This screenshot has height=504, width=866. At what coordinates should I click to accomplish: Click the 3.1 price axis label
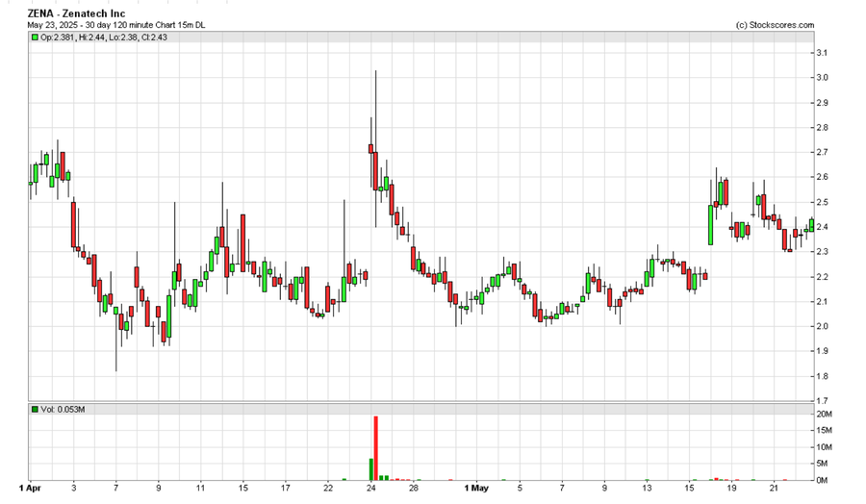[x=822, y=53]
